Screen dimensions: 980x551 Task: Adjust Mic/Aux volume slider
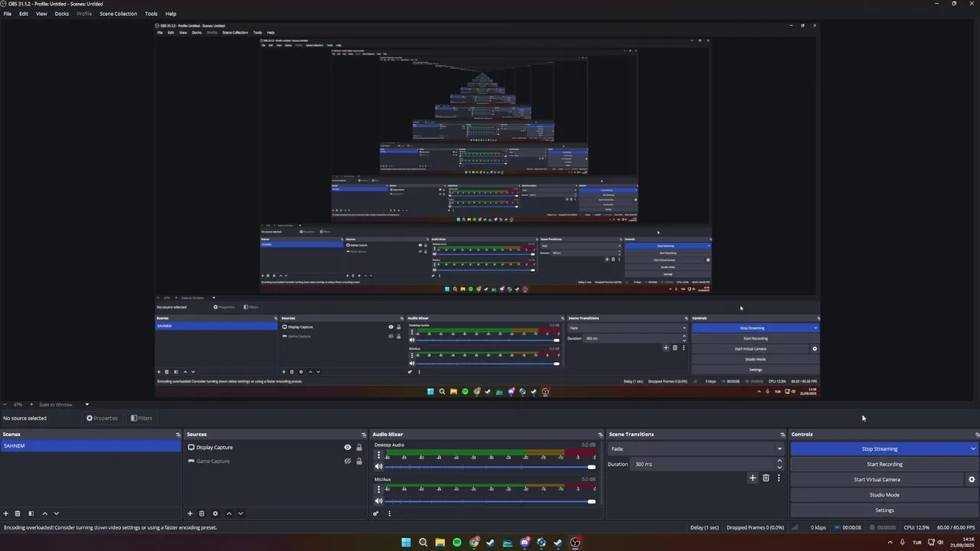[x=490, y=501]
